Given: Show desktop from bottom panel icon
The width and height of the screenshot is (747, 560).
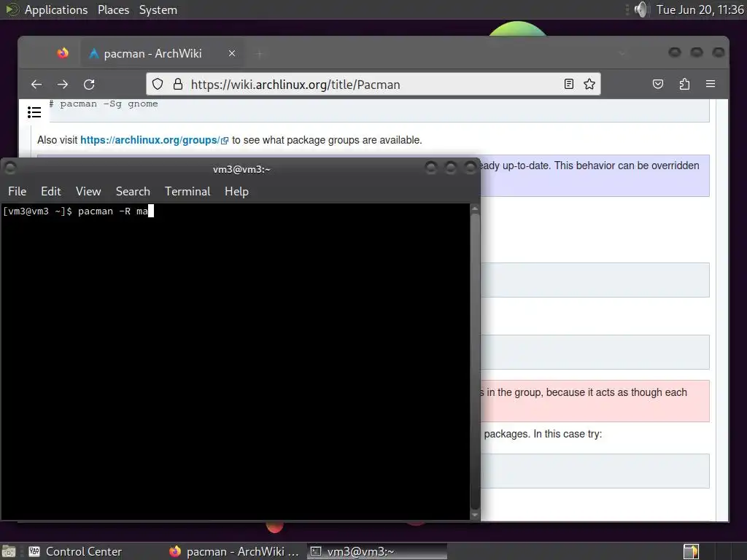Looking at the screenshot, I should (x=9, y=551).
